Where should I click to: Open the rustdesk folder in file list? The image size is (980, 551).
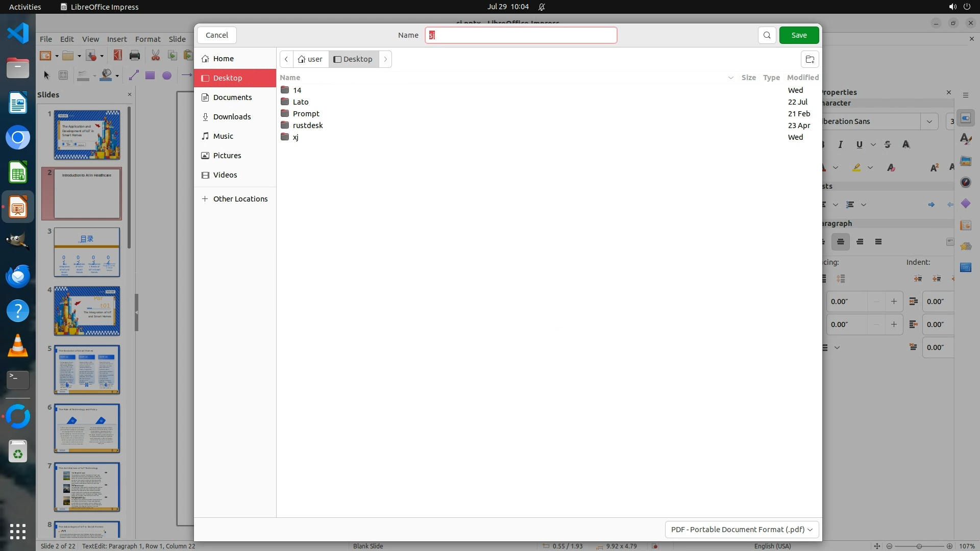click(307, 126)
